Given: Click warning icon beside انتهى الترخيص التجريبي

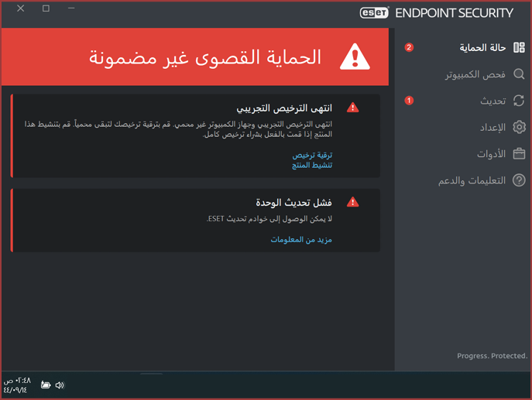Looking at the screenshot, I should (353, 108).
